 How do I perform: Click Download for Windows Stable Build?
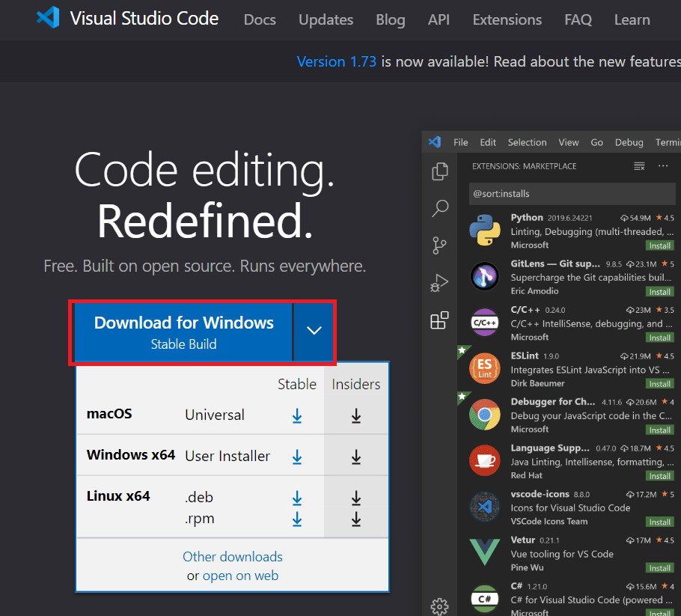(x=183, y=332)
